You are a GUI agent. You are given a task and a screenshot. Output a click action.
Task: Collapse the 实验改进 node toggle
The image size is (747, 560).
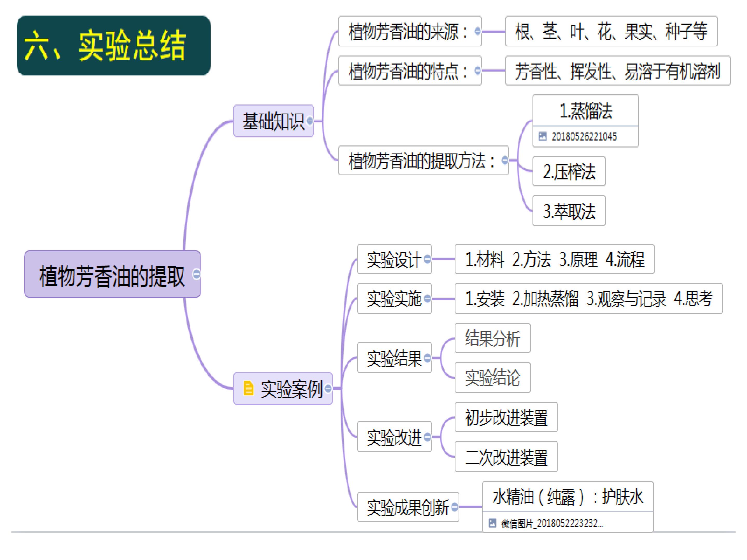pyautogui.click(x=427, y=437)
